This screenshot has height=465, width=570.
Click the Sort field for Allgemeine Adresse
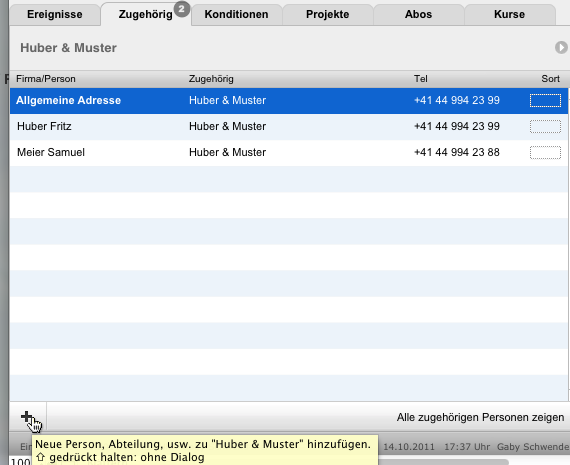[x=545, y=101]
